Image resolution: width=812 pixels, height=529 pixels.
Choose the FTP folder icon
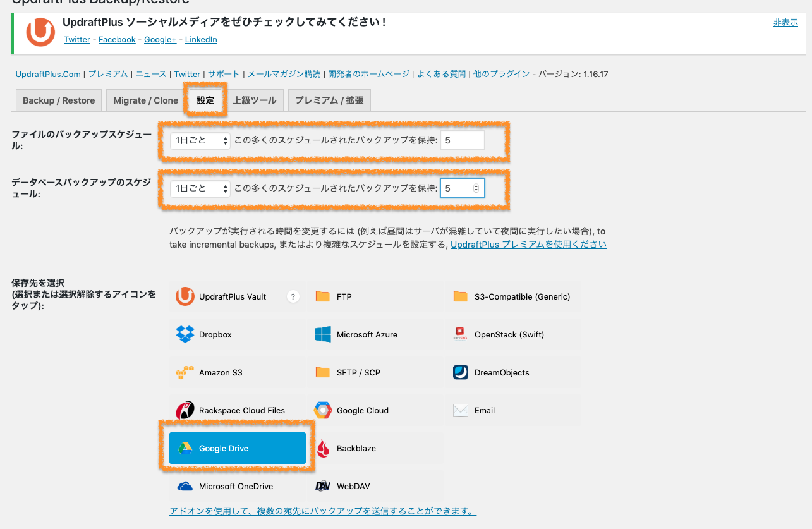[x=323, y=296]
